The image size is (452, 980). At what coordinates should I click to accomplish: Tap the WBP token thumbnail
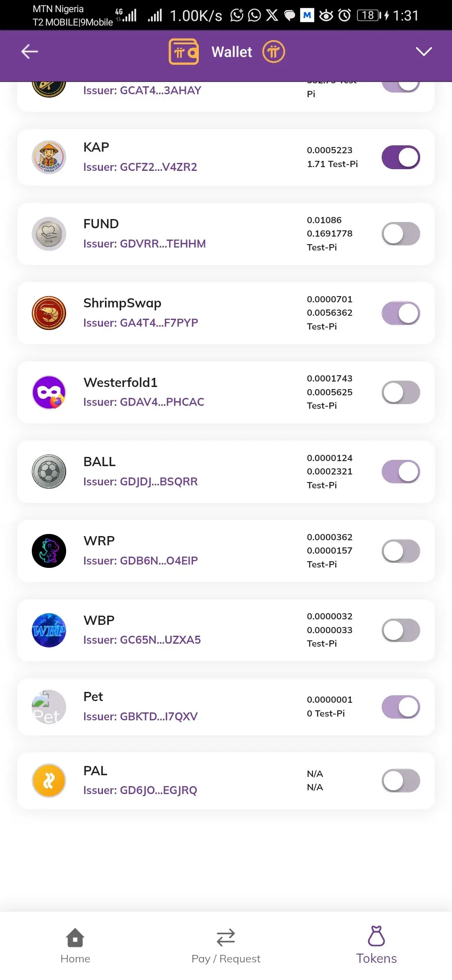point(49,630)
